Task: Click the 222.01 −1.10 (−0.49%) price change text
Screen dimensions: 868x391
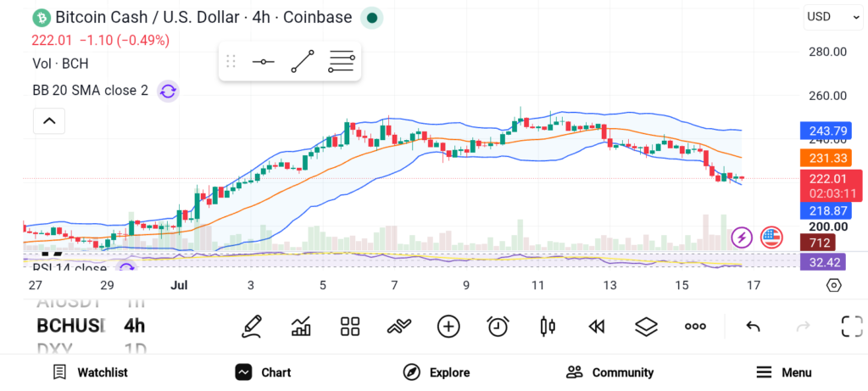Action: (x=101, y=41)
